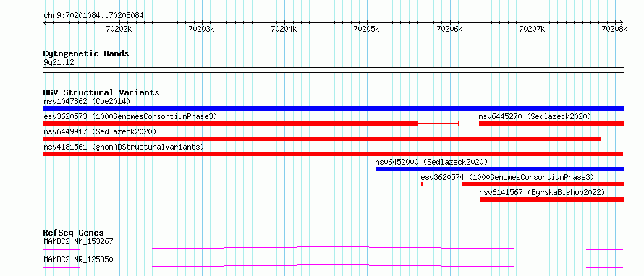Click the 70205k ruler tick label

click(x=367, y=29)
